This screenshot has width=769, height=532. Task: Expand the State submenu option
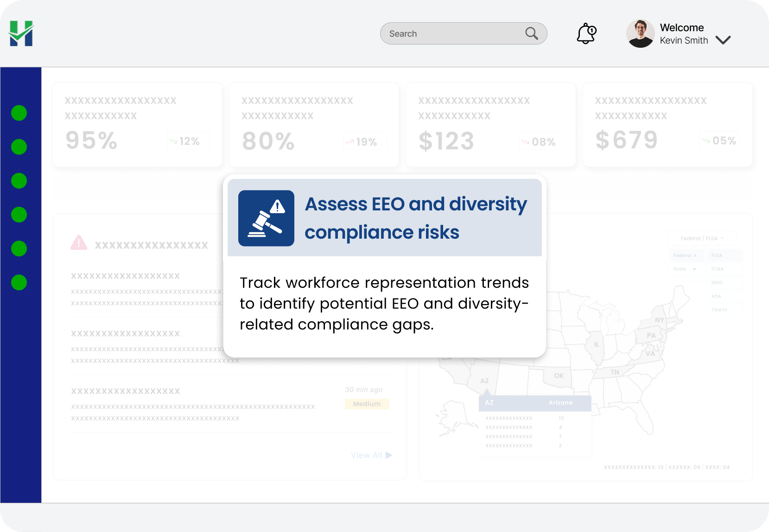coord(685,269)
